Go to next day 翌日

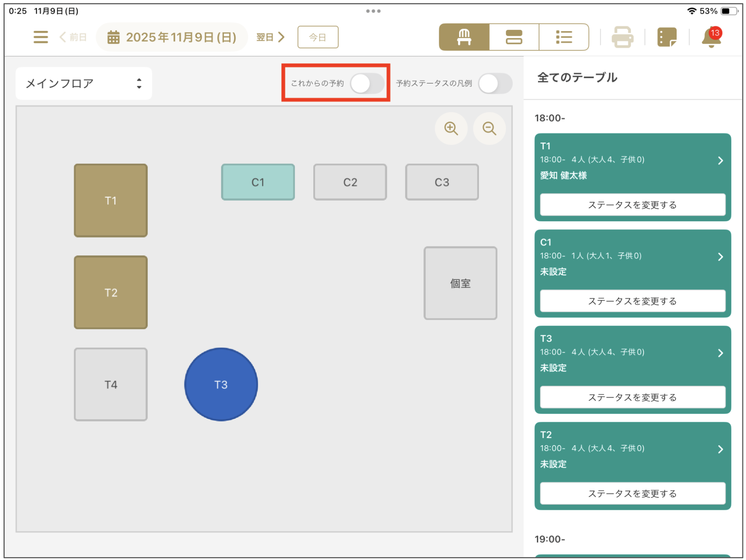[x=270, y=37]
